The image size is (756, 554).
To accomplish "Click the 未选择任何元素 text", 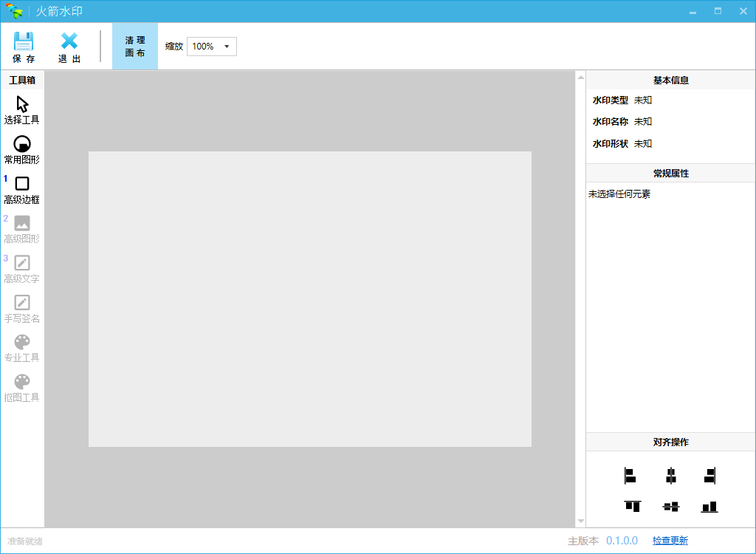I will coord(619,194).
